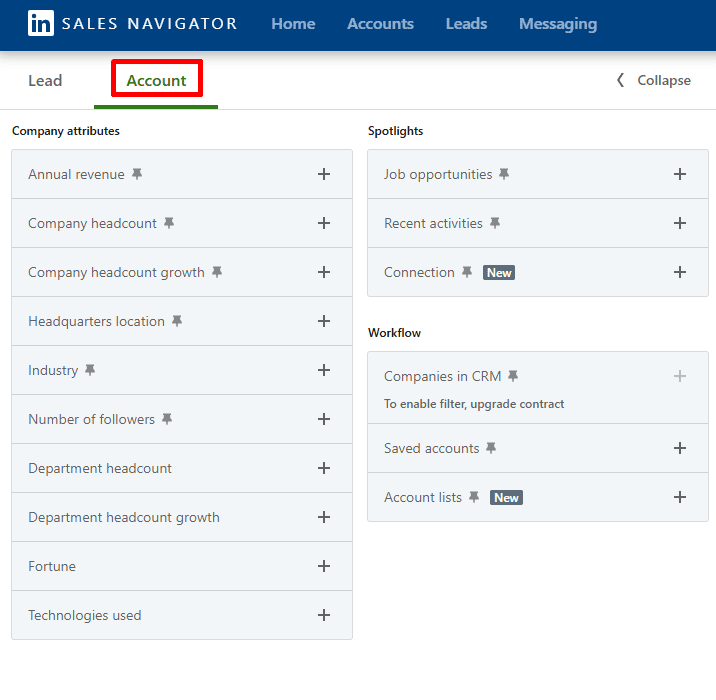Expand the Technologies used filter
Image resolution: width=716 pixels, height=700 pixels.
click(x=323, y=615)
